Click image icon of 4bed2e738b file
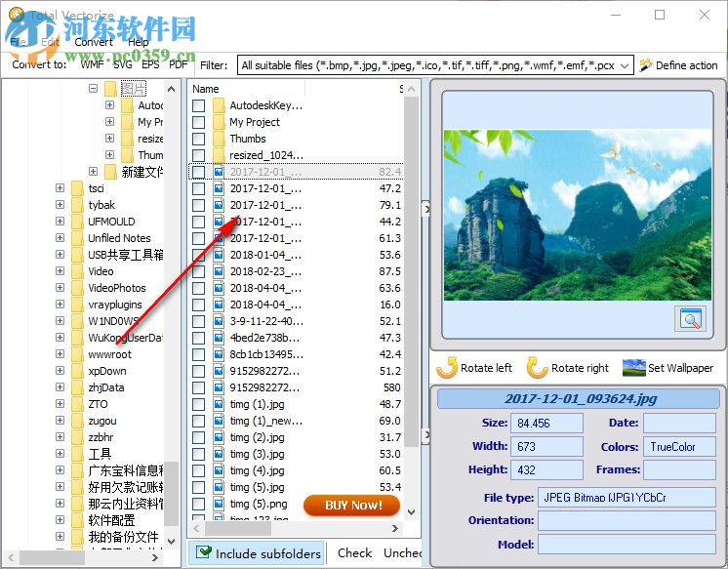The width and height of the screenshot is (728, 569). tap(219, 338)
